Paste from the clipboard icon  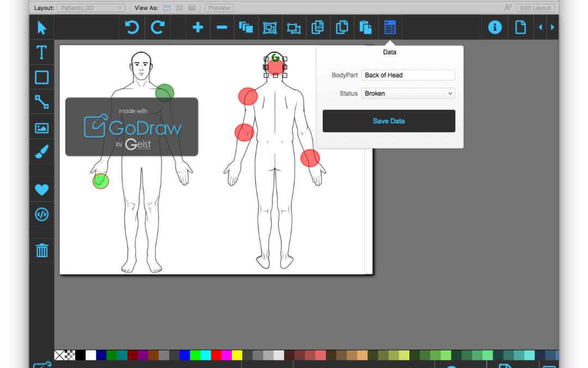(x=366, y=27)
